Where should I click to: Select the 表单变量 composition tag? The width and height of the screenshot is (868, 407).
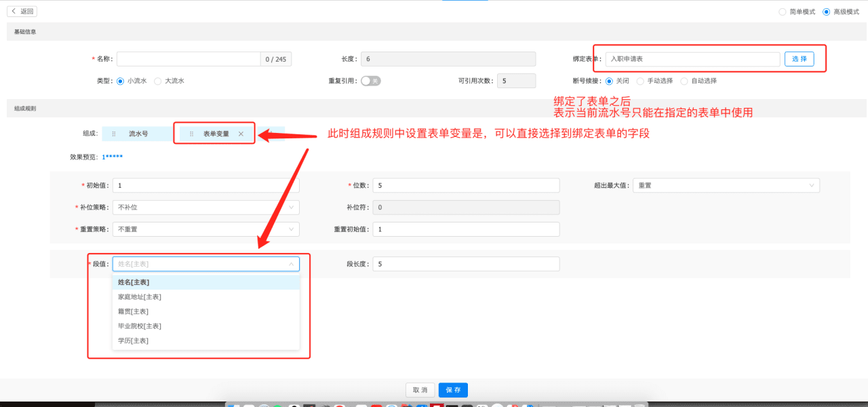pyautogui.click(x=216, y=134)
